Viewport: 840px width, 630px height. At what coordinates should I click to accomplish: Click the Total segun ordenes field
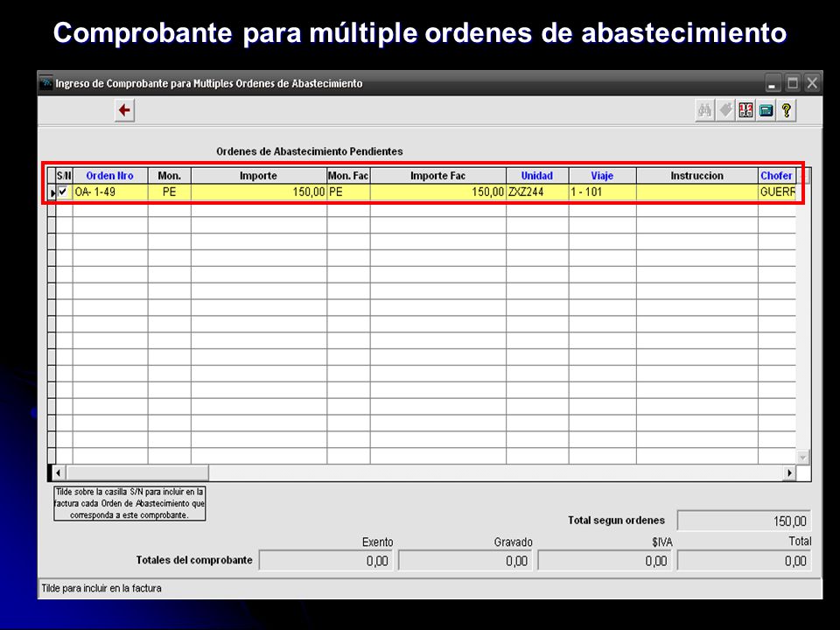[x=744, y=521]
